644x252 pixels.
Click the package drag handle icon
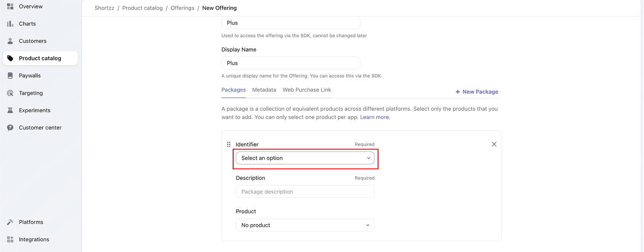point(229,144)
